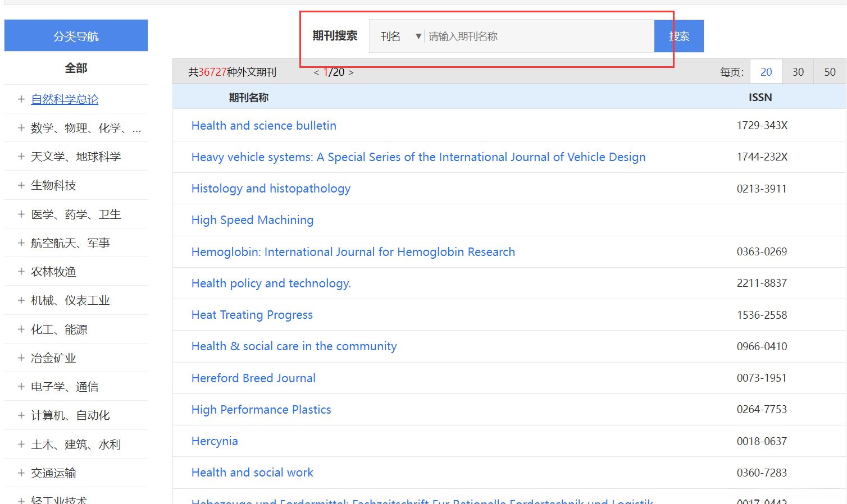Open the Hemoglobin journal link

point(353,252)
